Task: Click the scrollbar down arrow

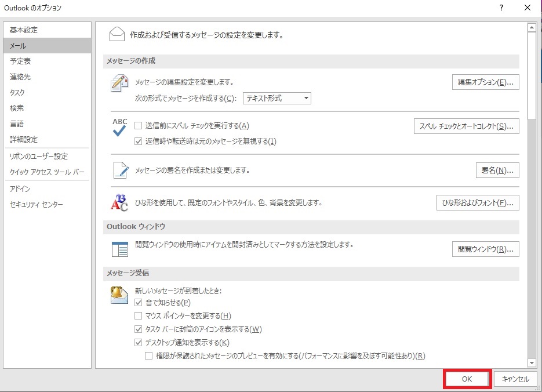Action: pos(532,362)
